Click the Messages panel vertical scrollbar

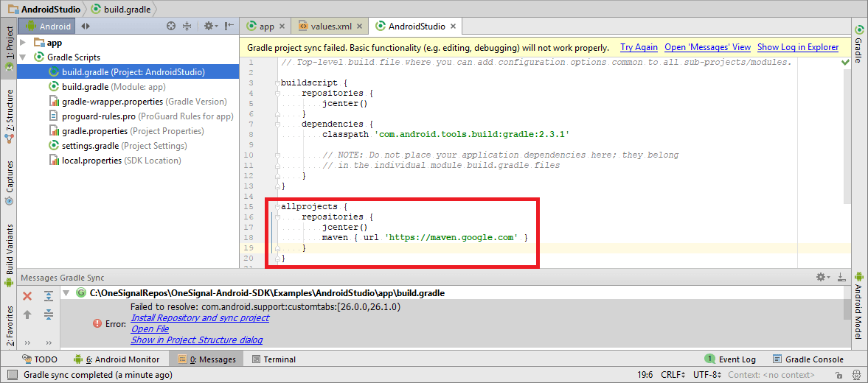847,309
